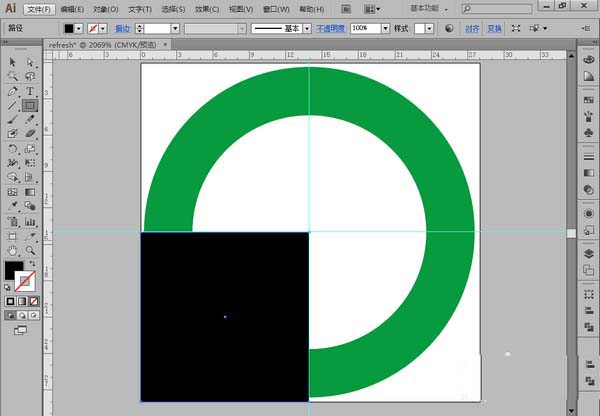This screenshot has width=600, height=416.
Task: Select the Free Transform tool
Action: (30, 163)
